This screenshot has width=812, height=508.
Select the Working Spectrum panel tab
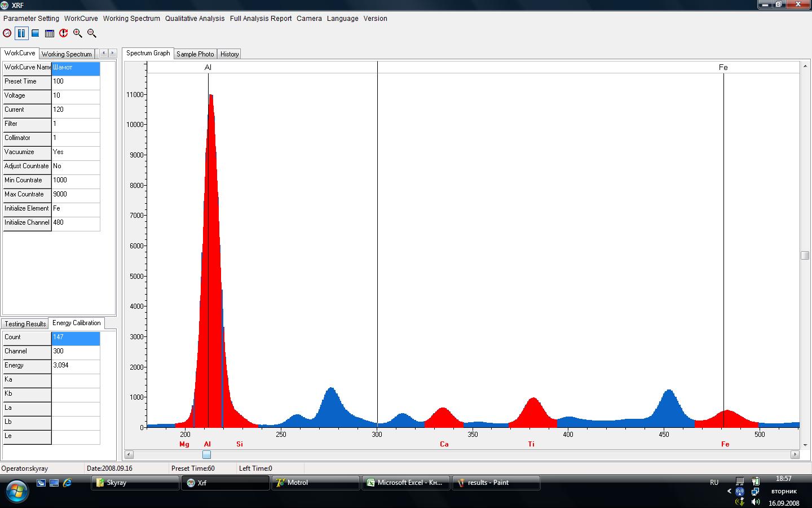(x=67, y=54)
